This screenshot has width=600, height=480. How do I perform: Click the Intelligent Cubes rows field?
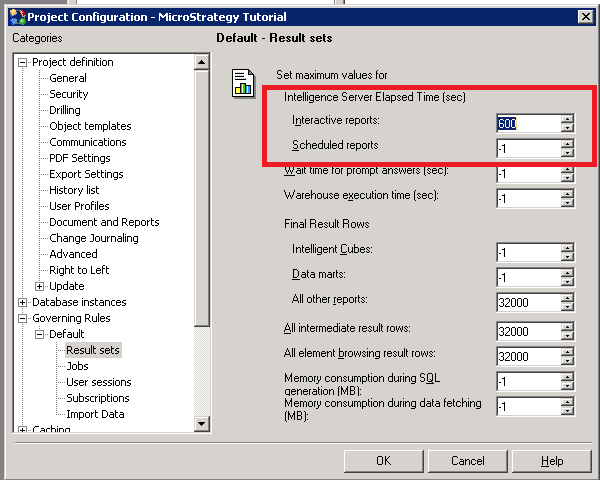(x=528, y=253)
